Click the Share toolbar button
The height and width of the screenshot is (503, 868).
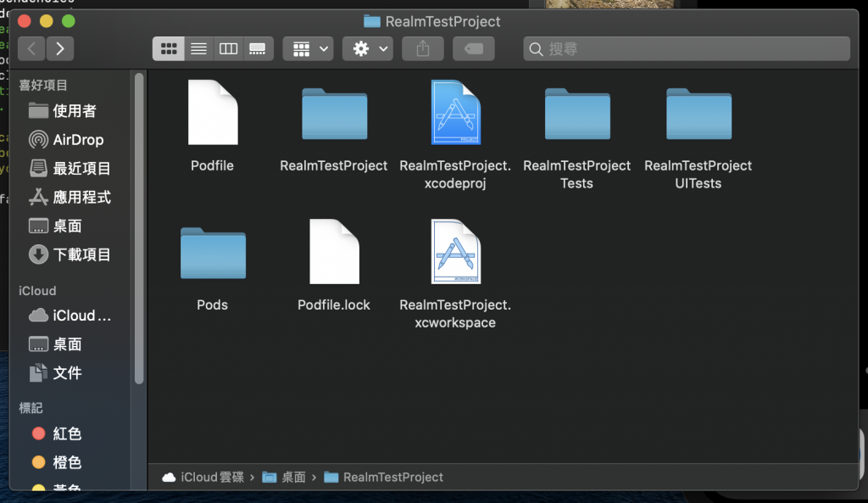coord(423,48)
